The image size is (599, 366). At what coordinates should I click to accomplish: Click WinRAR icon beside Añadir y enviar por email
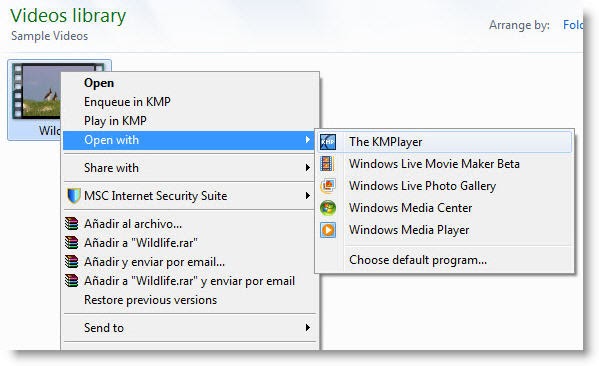point(71,262)
